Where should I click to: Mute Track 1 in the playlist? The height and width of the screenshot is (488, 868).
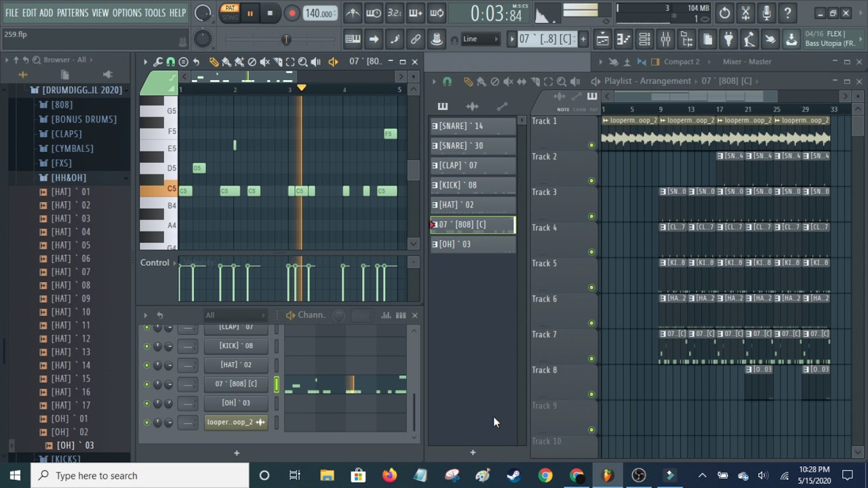(591, 145)
